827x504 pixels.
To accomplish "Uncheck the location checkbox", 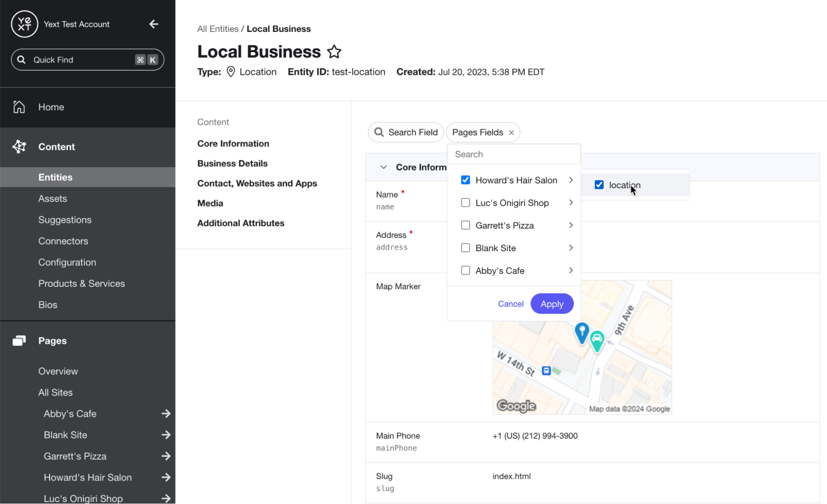I will click(x=599, y=185).
